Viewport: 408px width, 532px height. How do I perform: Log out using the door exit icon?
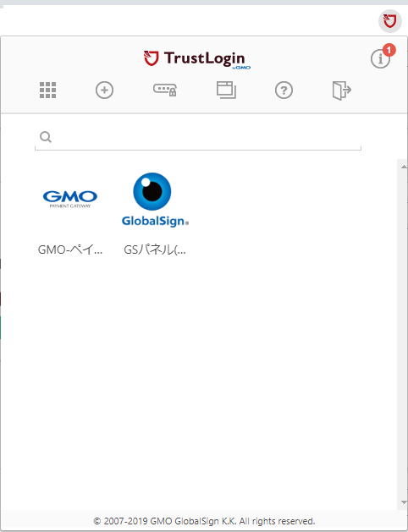pos(341,90)
